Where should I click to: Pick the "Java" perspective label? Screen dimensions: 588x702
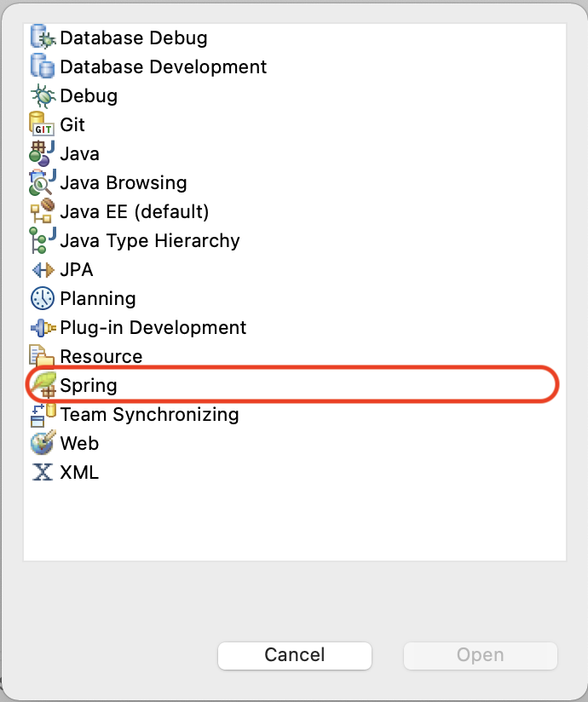(x=79, y=153)
